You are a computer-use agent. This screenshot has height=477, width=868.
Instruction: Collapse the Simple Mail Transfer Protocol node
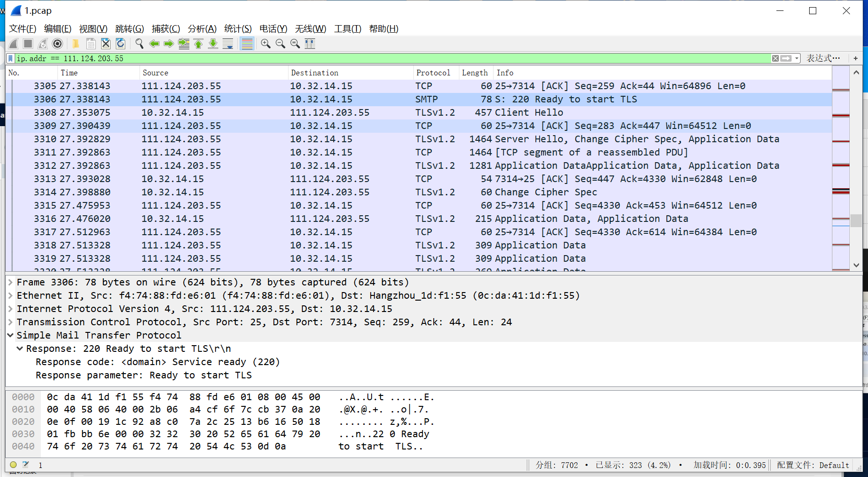(x=10, y=335)
